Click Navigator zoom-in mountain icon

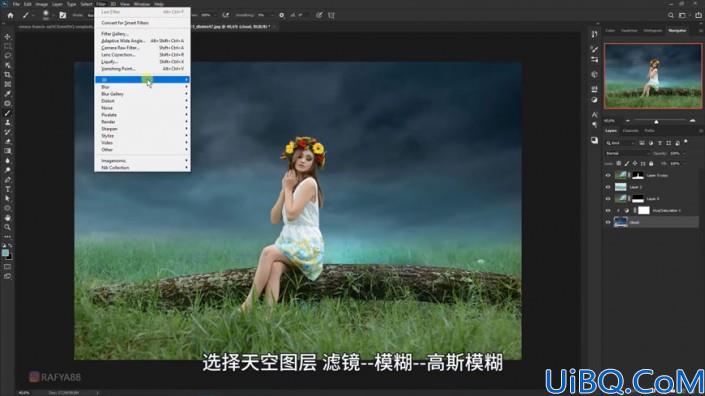click(692, 120)
